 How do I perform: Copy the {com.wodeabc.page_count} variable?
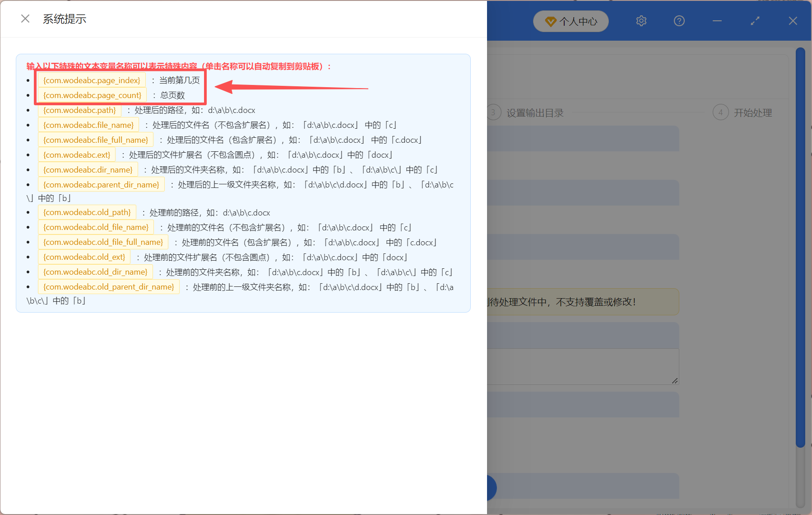pyautogui.click(x=92, y=95)
